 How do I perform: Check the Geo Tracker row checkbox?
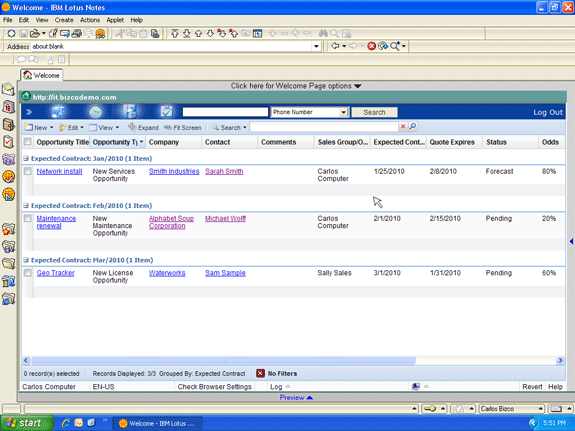28,273
